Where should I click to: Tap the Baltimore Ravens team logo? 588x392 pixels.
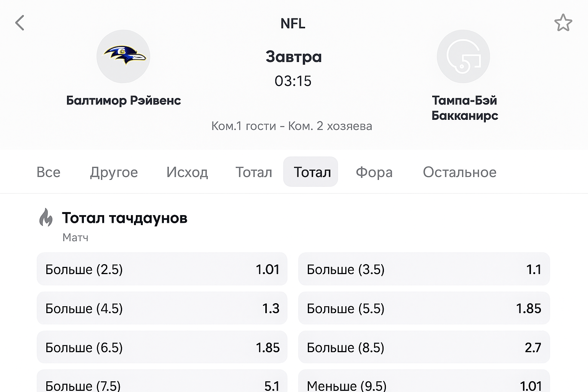pos(123,56)
